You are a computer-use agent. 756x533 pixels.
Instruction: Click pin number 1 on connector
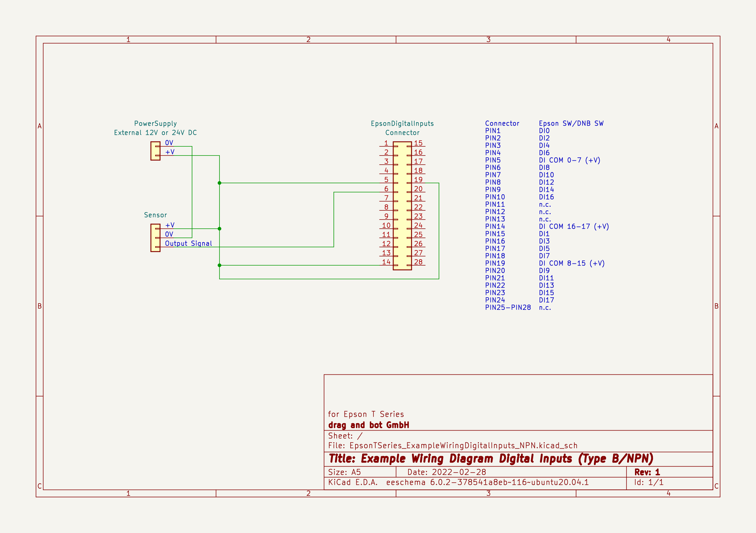[386, 143]
